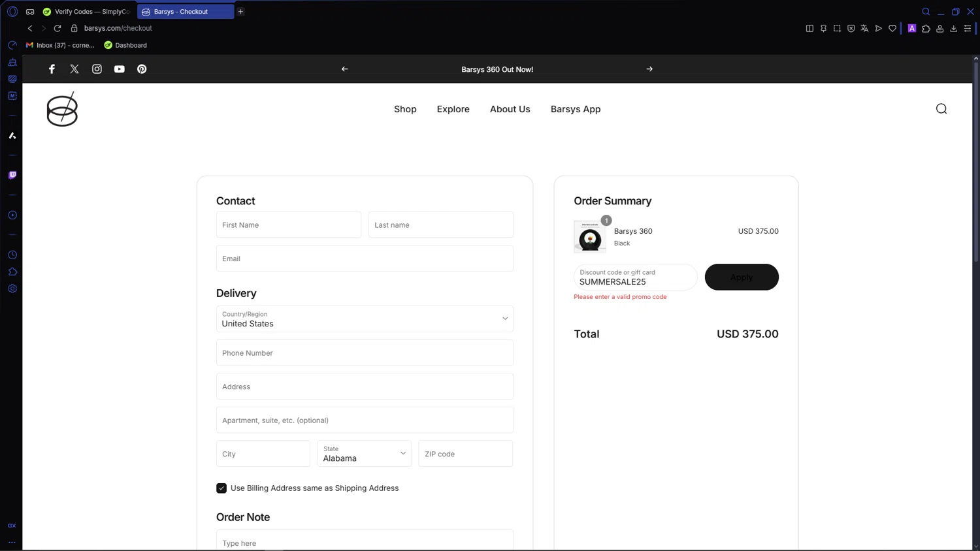The height and width of the screenshot is (551, 980).
Task: Open a new tab with plus
Action: pos(240,12)
